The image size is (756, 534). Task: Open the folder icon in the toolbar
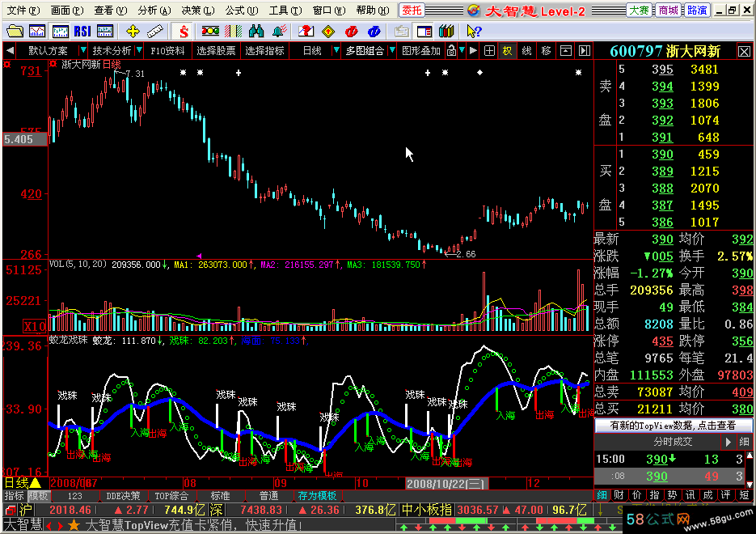[x=15, y=32]
